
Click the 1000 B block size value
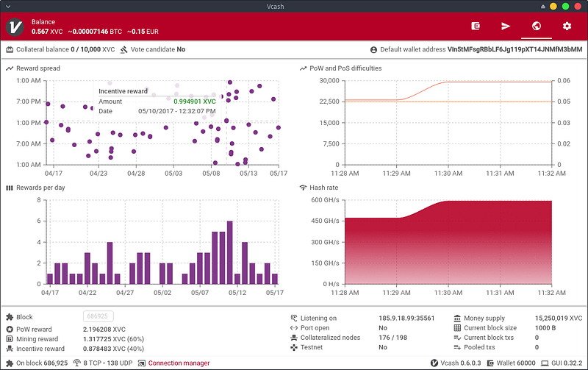(x=545, y=327)
